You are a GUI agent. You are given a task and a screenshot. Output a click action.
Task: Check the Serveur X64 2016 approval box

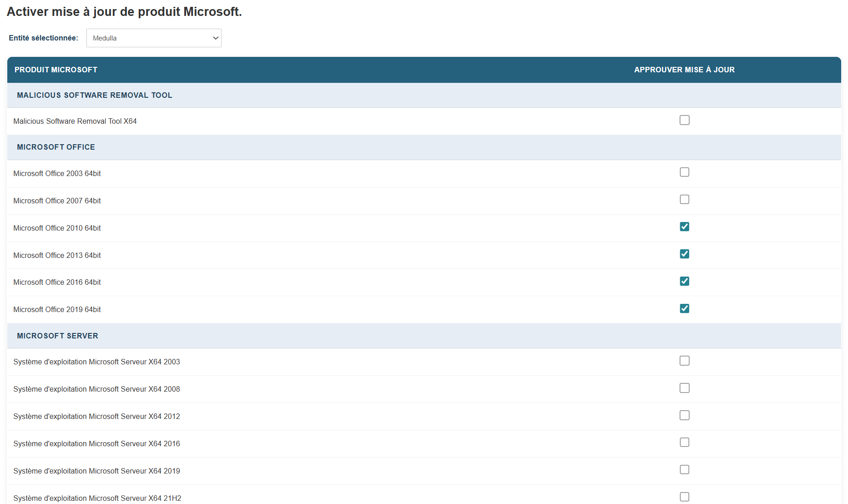coord(684,443)
